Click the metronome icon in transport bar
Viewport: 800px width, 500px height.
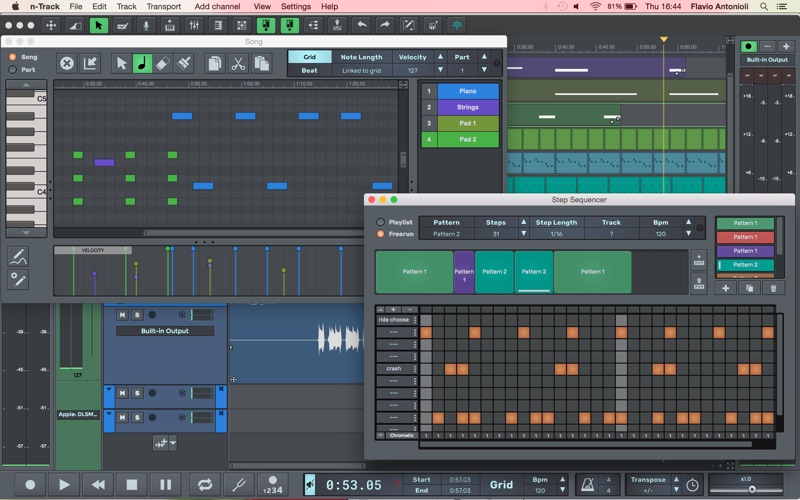(x=588, y=484)
